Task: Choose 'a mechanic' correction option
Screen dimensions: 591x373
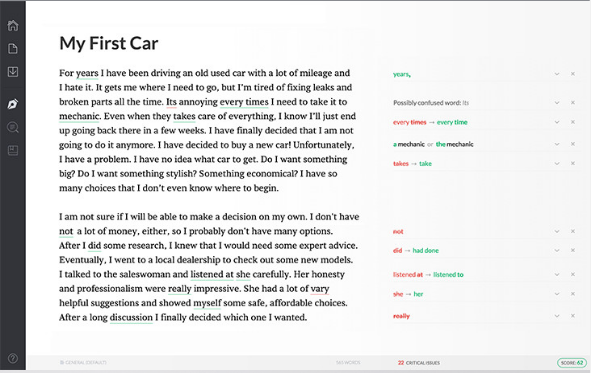Action: point(409,144)
